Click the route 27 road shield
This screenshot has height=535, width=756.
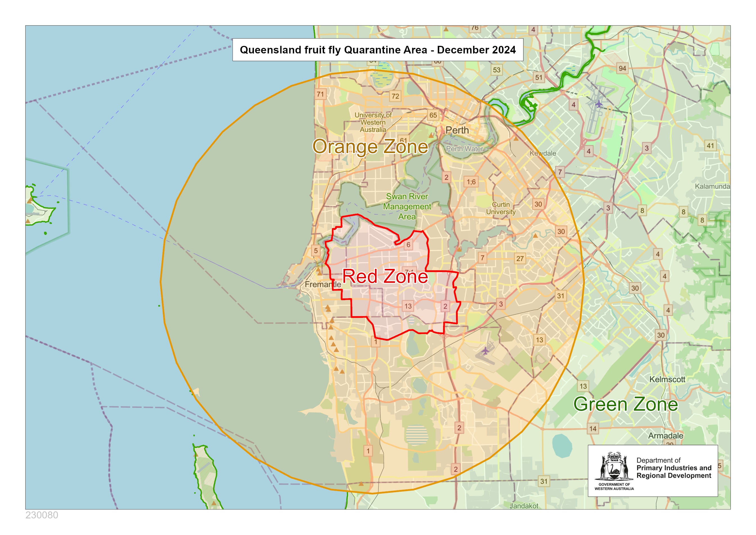(520, 258)
